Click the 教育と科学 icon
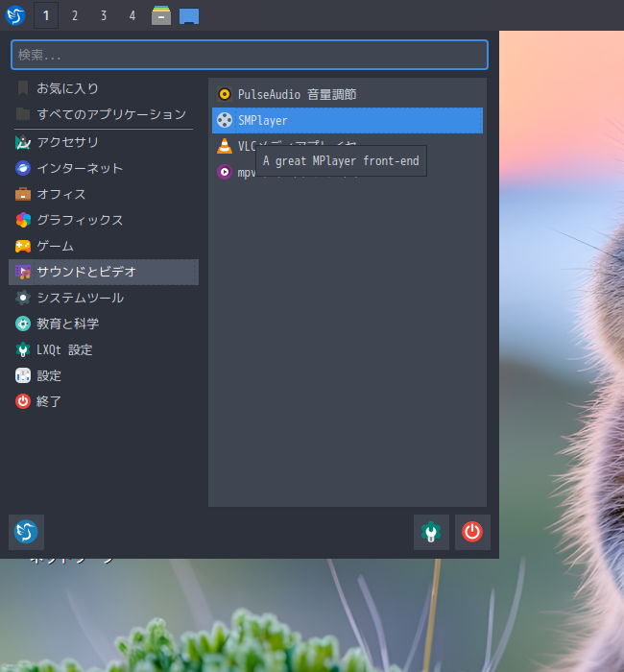This screenshot has height=672, width=624. (x=23, y=324)
